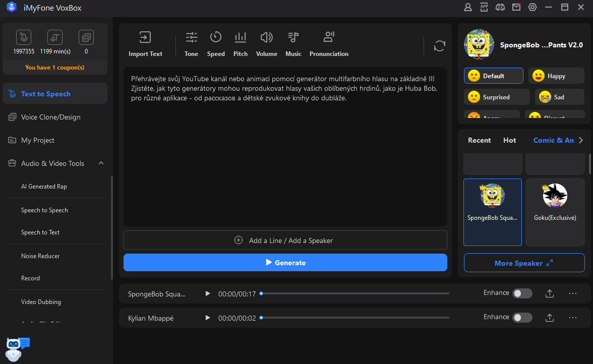Screen dimensions: 593x364
Task: Open the Speed control icon
Action: (216, 44)
